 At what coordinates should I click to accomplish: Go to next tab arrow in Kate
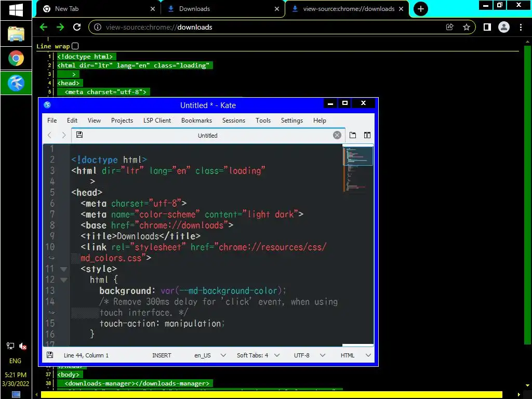(64, 135)
